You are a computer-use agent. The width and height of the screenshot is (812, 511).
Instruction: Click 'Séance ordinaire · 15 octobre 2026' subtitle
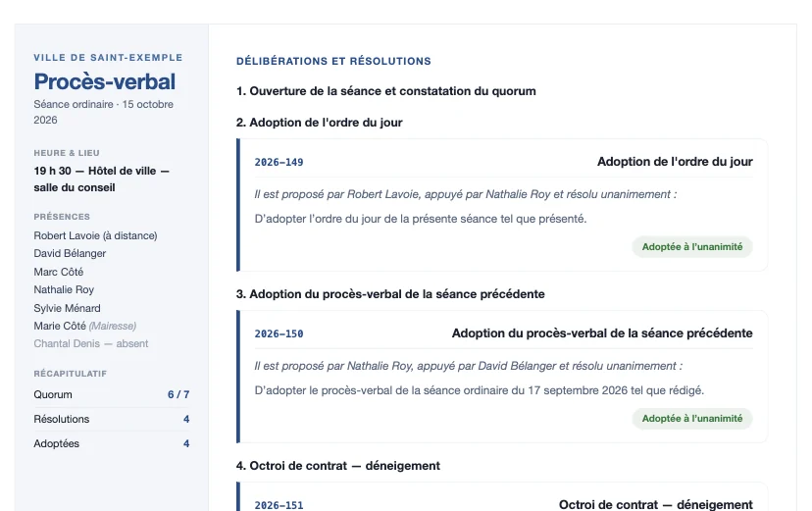[104, 112]
